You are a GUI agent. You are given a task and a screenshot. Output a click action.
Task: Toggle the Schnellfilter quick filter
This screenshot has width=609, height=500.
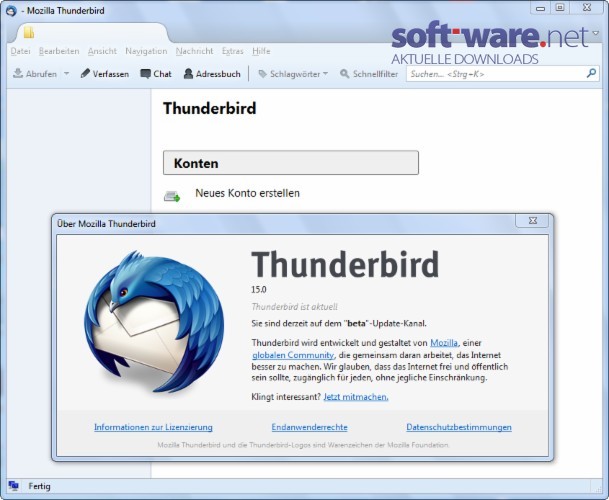point(369,74)
